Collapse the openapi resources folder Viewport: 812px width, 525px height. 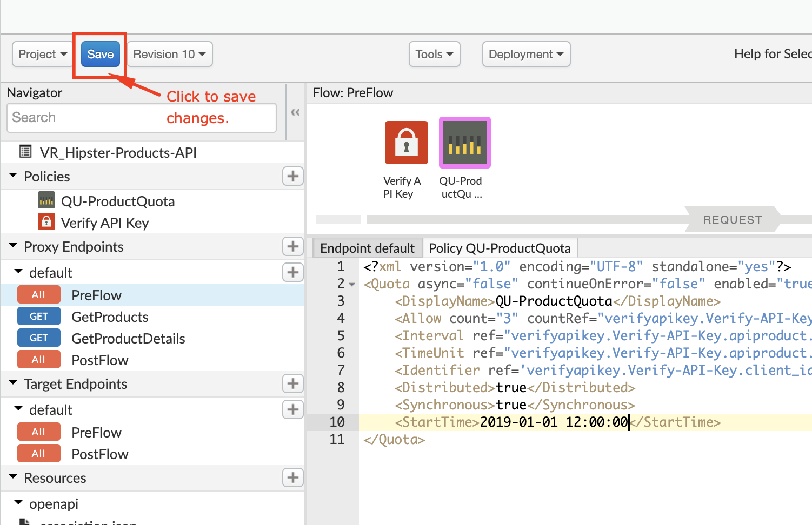click(x=18, y=503)
